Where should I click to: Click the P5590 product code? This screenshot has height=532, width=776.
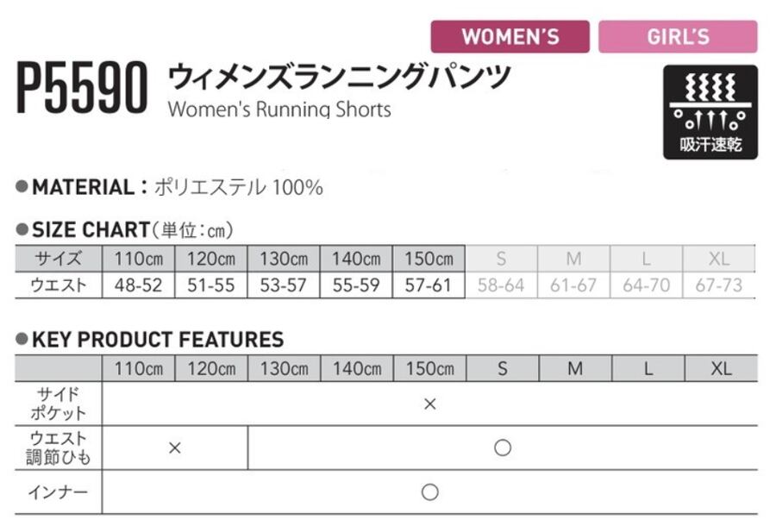tap(82, 89)
